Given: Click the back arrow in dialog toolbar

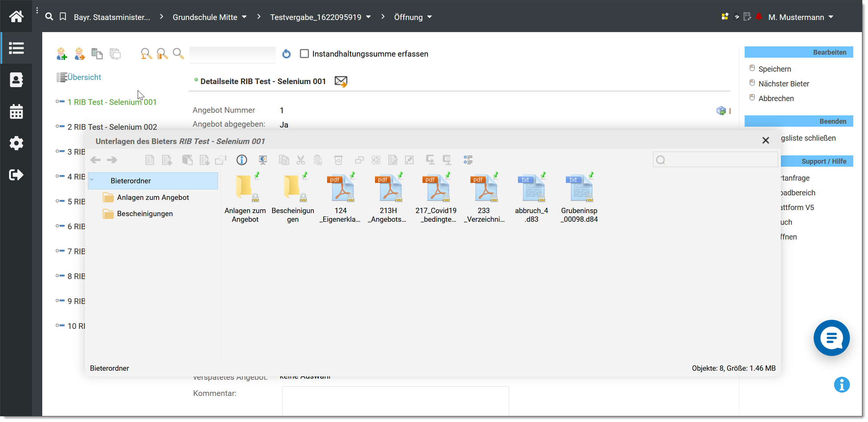Looking at the screenshot, I should pos(96,160).
